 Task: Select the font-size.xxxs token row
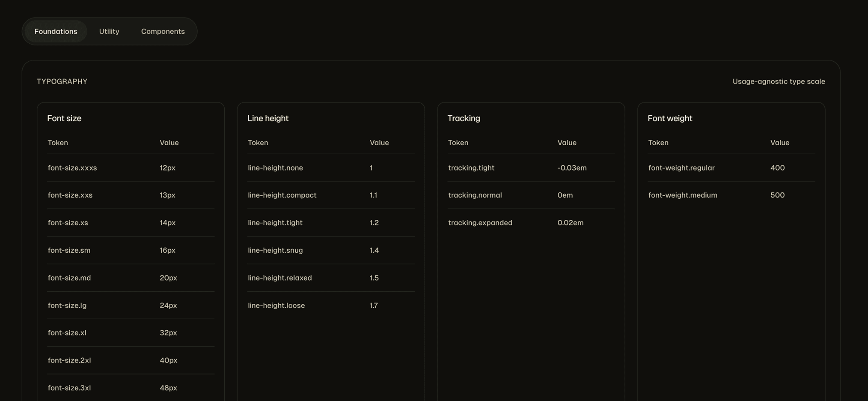coord(72,168)
